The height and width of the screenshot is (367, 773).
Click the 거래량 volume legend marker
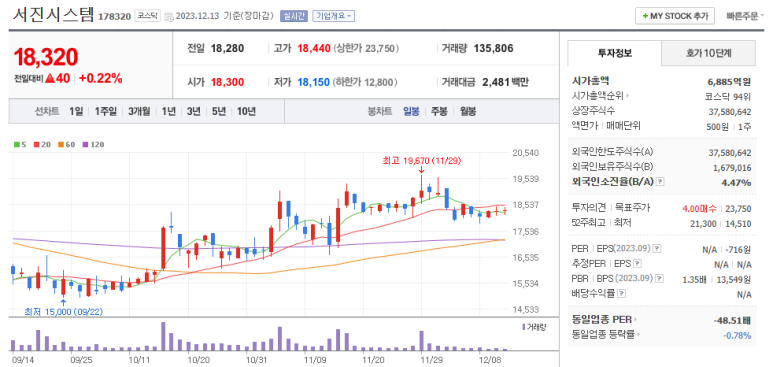click(524, 327)
